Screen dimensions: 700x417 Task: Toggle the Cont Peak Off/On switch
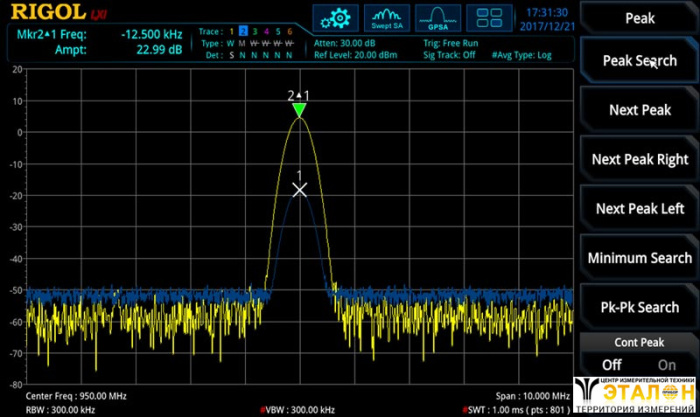[x=639, y=365]
